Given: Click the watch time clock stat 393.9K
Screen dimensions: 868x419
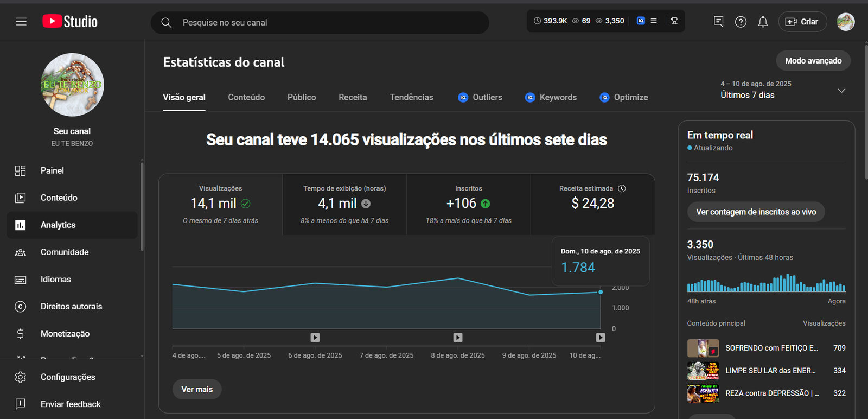Looking at the screenshot, I should coord(550,21).
